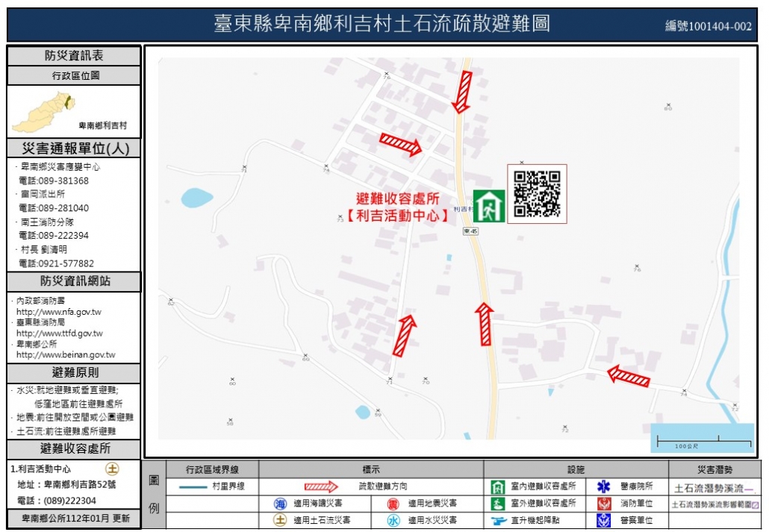Click the phone number 電話:089-281040
This screenshot has height=532, width=769.
click(x=54, y=208)
